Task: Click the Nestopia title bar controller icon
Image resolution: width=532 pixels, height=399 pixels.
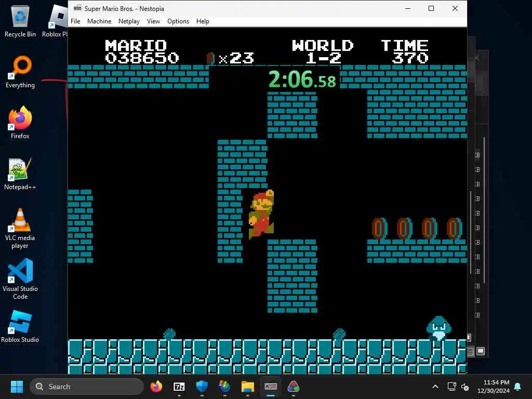Action: coord(78,8)
